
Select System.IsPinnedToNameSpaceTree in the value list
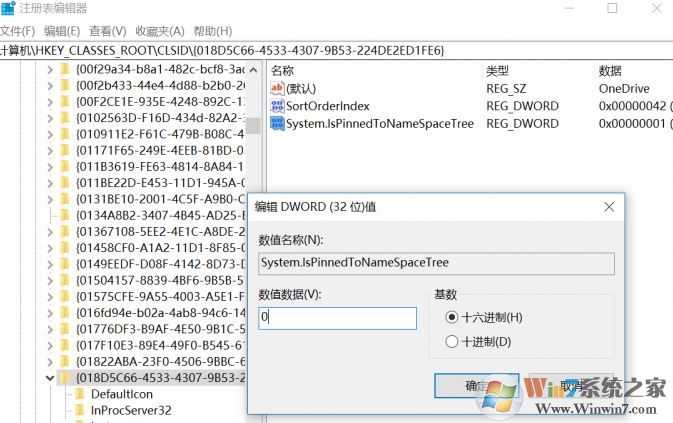click(380, 124)
